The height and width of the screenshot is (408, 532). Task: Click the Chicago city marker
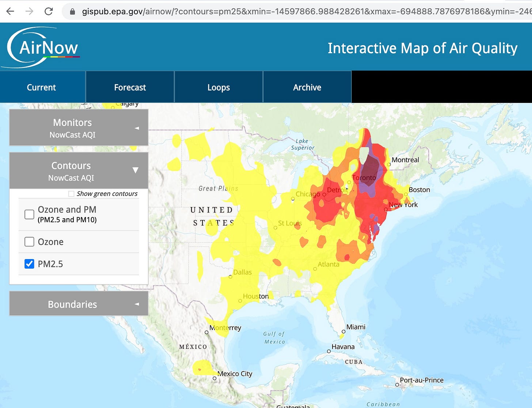tap(293, 199)
